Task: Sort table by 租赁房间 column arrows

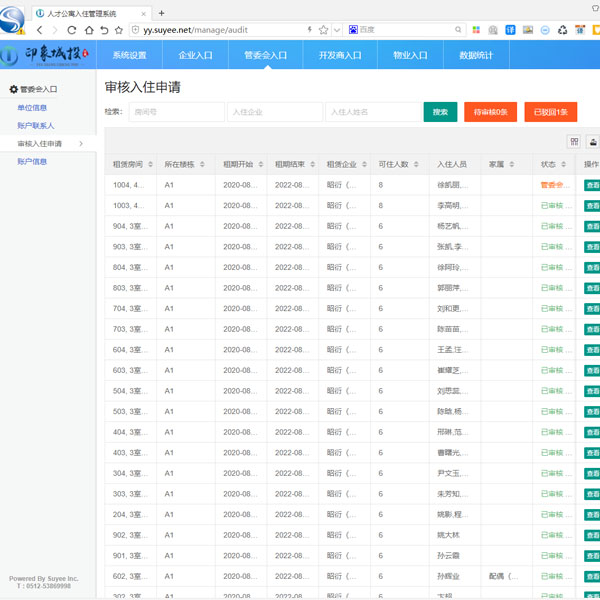Action: [150, 164]
